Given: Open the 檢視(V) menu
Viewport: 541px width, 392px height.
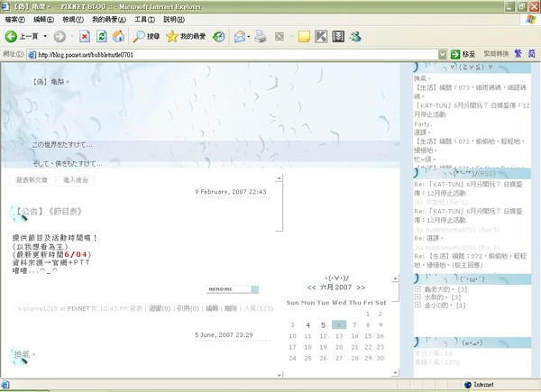Looking at the screenshot, I should coord(73,20).
